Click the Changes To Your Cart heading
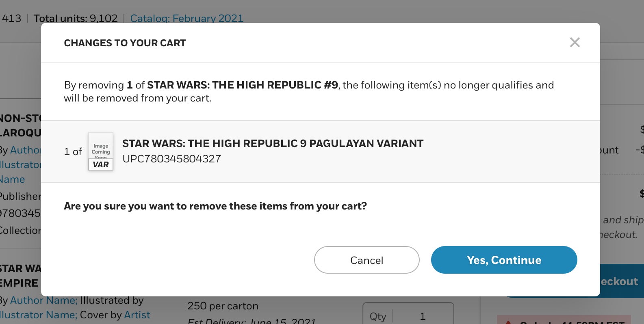The height and width of the screenshot is (324, 644). pyautogui.click(x=125, y=43)
